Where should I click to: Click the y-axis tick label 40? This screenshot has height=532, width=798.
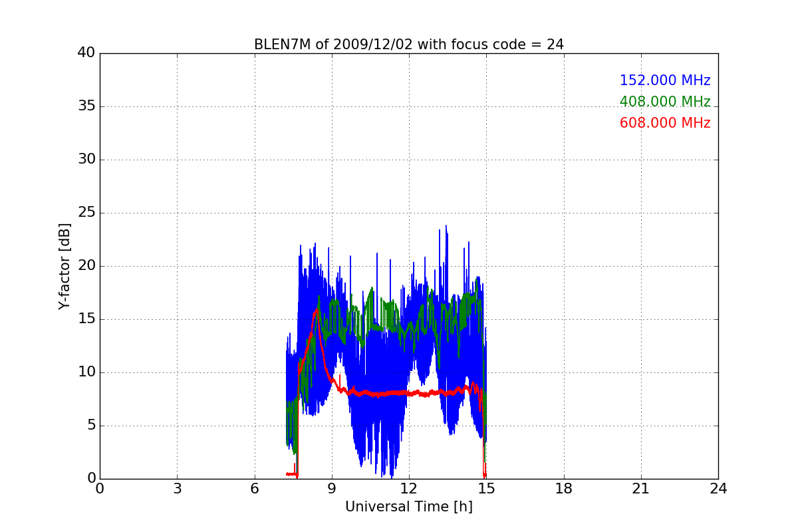coord(86,53)
